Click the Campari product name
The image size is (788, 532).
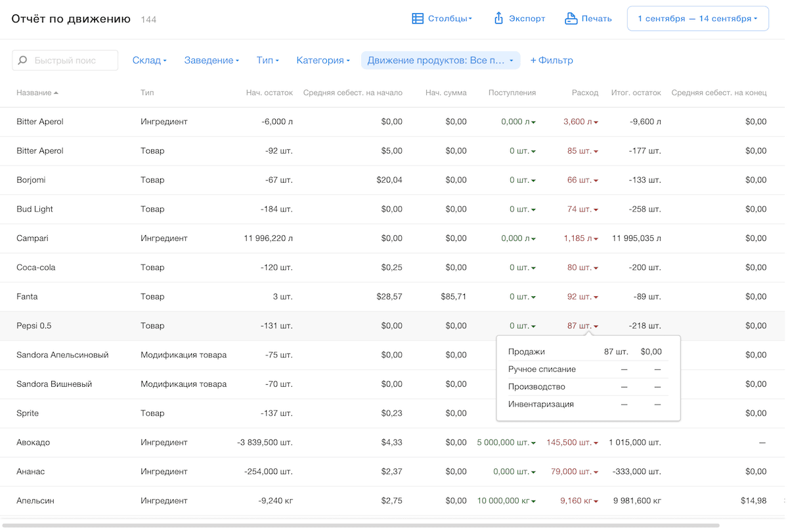(32, 238)
